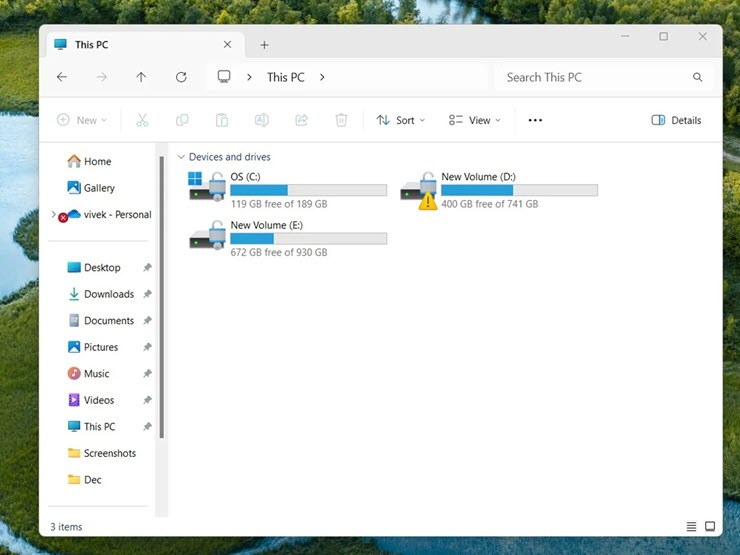
Task: Go forward with the right arrow
Action: (x=101, y=77)
